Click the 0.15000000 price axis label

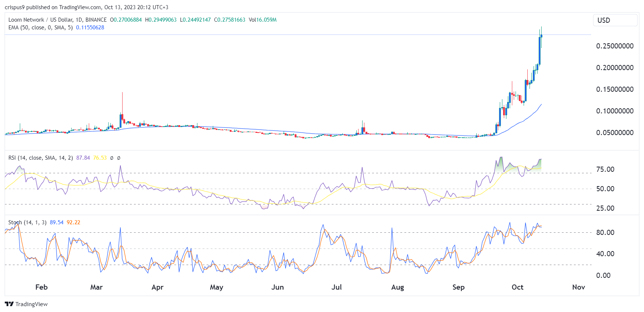pyautogui.click(x=615, y=89)
